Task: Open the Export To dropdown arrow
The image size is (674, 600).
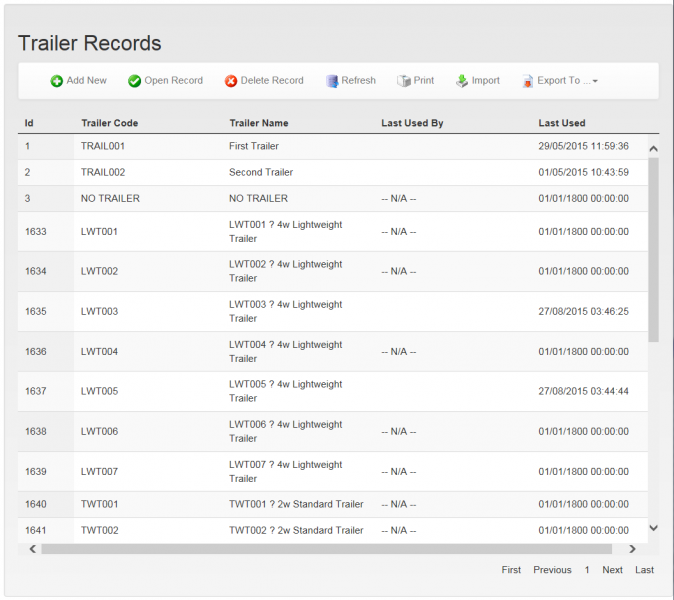Action: click(595, 81)
